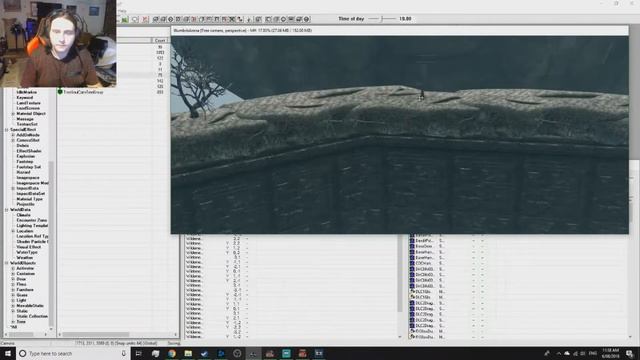Collapse the SpecialEffect category

(x=7, y=129)
